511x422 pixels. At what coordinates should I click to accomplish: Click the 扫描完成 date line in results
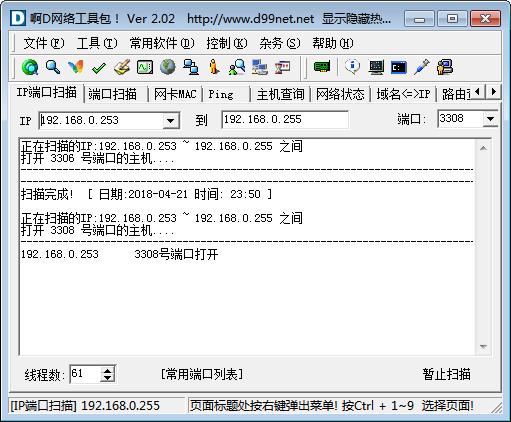[147, 194]
